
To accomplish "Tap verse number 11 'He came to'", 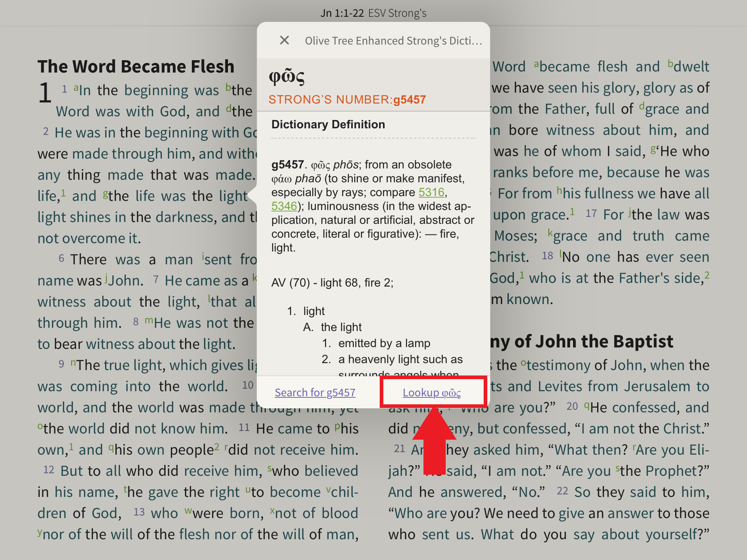I will [x=244, y=427].
